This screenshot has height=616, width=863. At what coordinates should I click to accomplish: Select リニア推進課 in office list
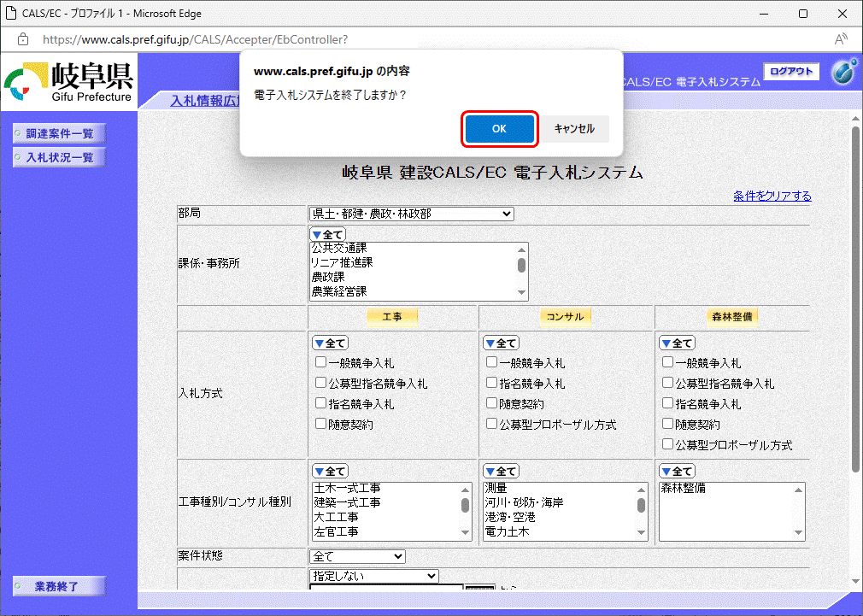point(342,262)
